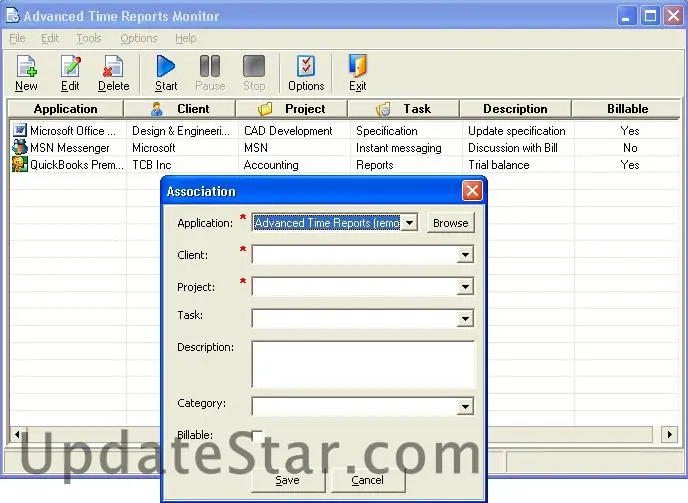This screenshot has width=688, height=503.
Task: Click the Description text area
Action: click(363, 365)
